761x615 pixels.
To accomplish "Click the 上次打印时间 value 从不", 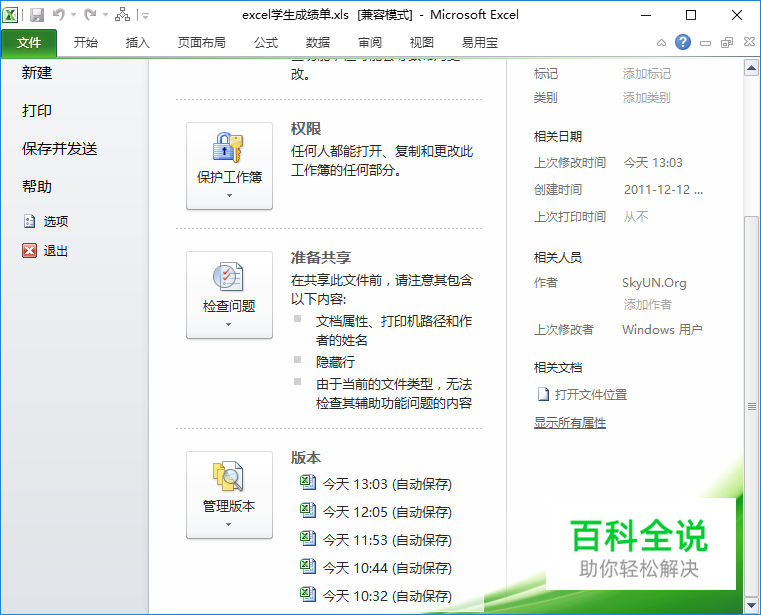I will (636, 216).
